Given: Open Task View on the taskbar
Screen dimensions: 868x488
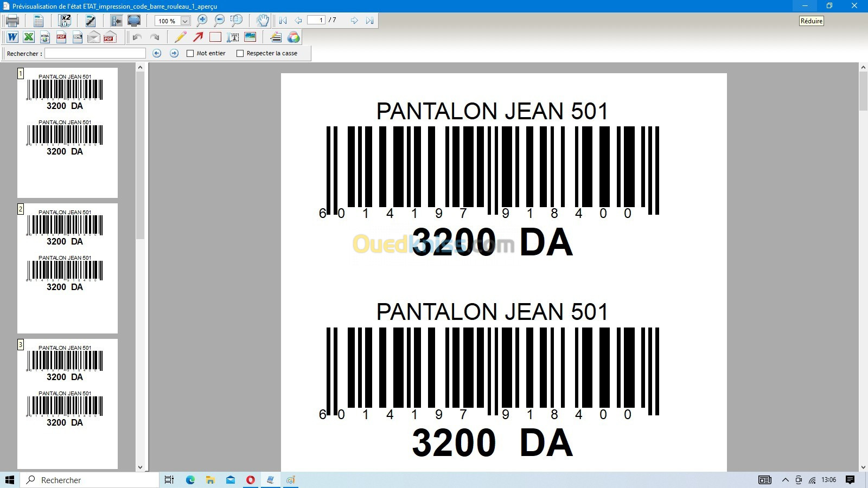Looking at the screenshot, I should [x=169, y=480].
